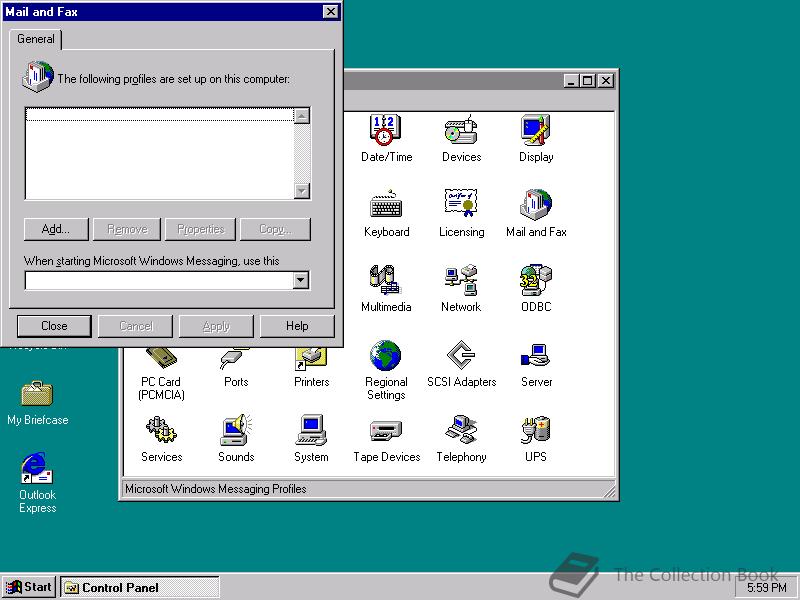Screen dimensions: 800x600
Task: Activate Control Panel taskbar button
Action: pos(140,587)
